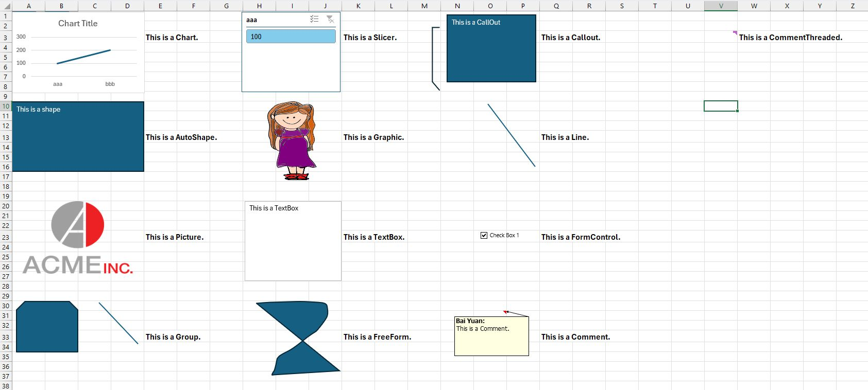This screenshot has width=868, height=390.
Task: Click the Bai Yuan comment note
Action: (x=491, y=336)
